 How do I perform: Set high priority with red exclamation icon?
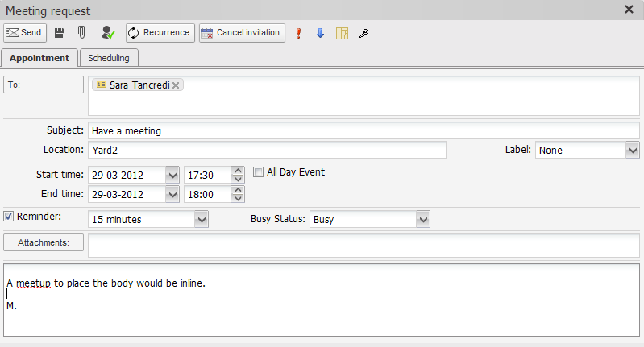[299, 33]
